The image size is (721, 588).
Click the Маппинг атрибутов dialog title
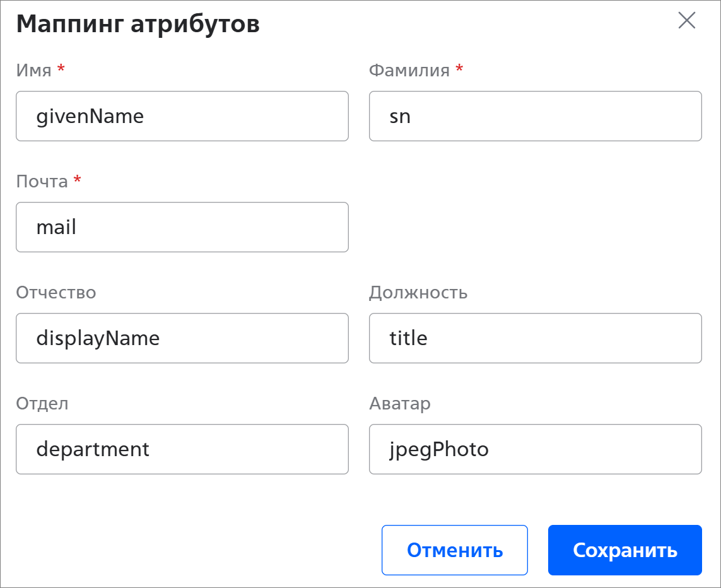pos(138,24)
